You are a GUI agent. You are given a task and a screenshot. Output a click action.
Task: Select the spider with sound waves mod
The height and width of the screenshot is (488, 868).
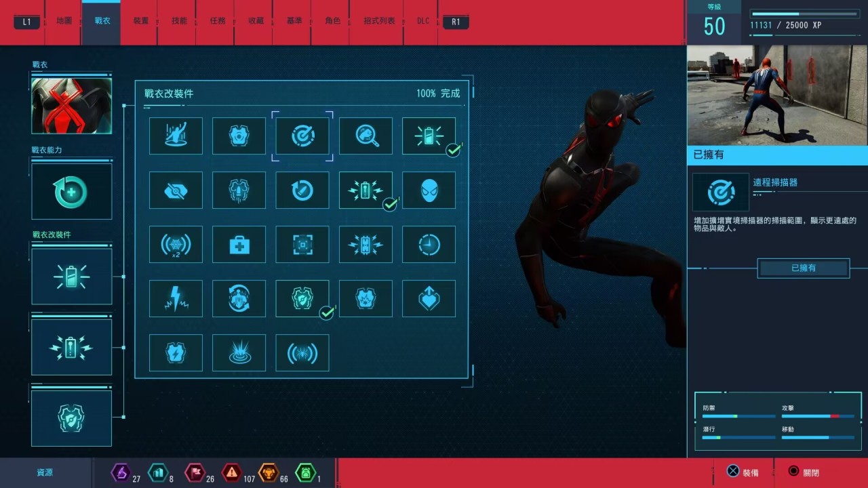(302, 352)
